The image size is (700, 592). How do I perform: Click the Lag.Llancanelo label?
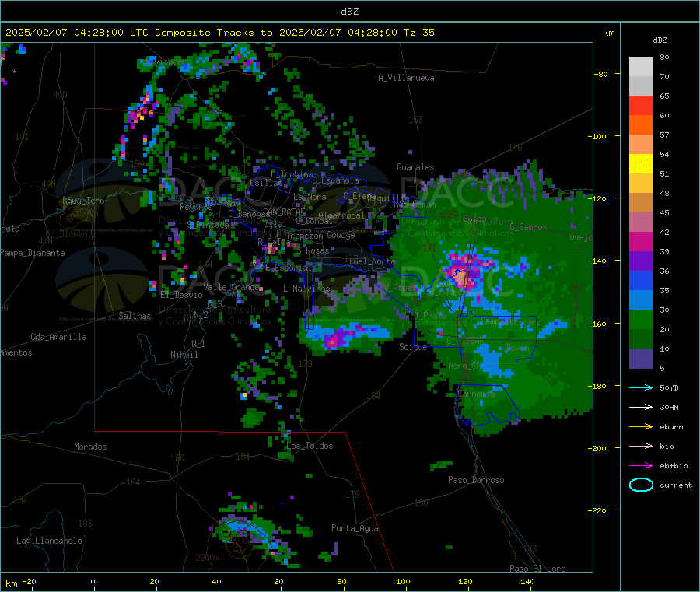(50, 541)
